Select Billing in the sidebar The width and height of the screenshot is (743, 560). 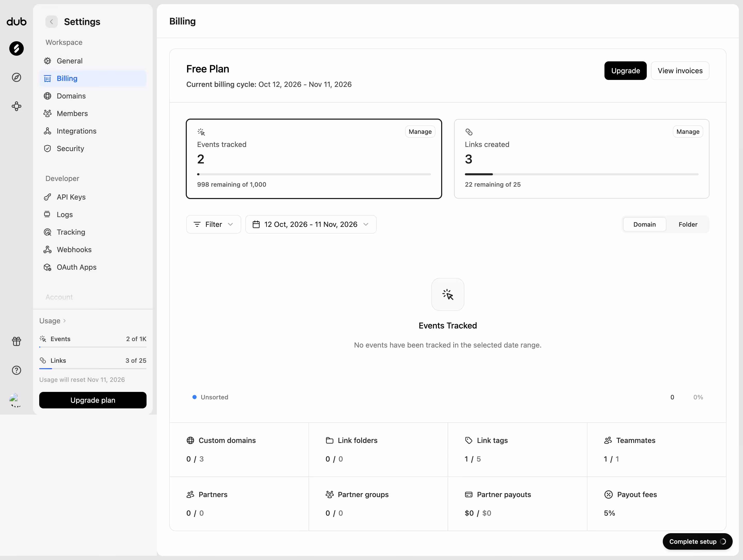93,78
